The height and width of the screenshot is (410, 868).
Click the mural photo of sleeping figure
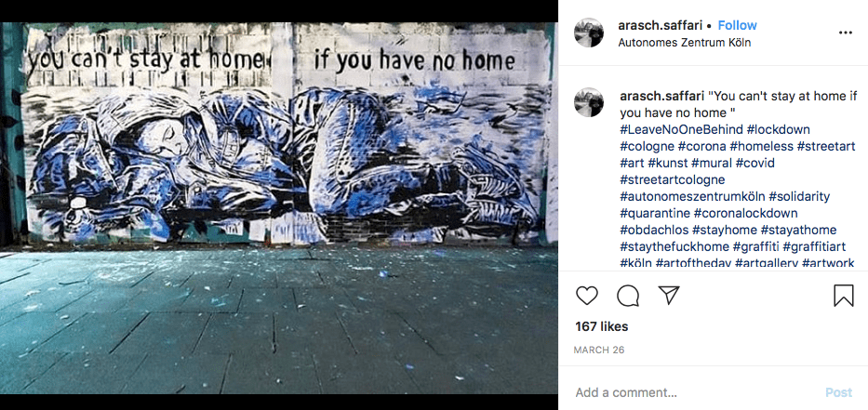(279, 208)
